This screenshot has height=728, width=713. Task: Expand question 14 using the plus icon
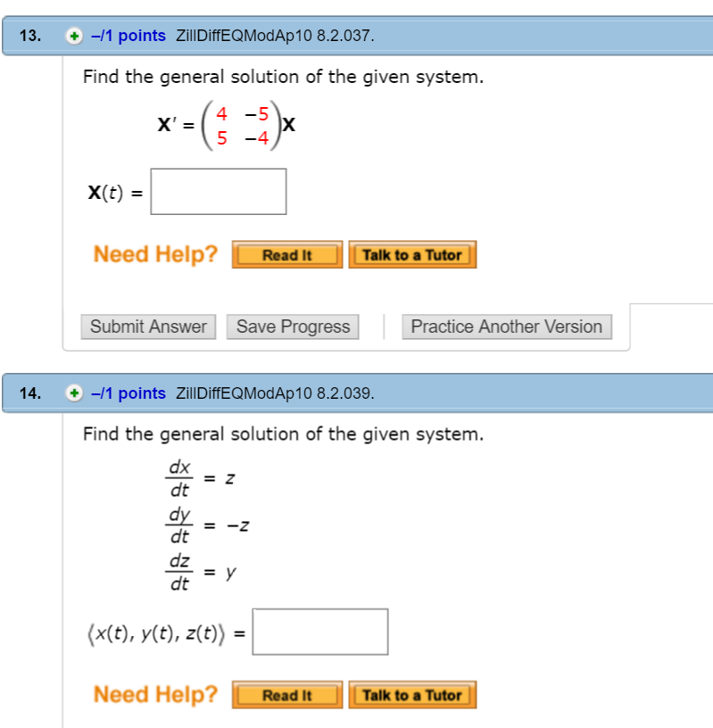click(x=72, y=393)
